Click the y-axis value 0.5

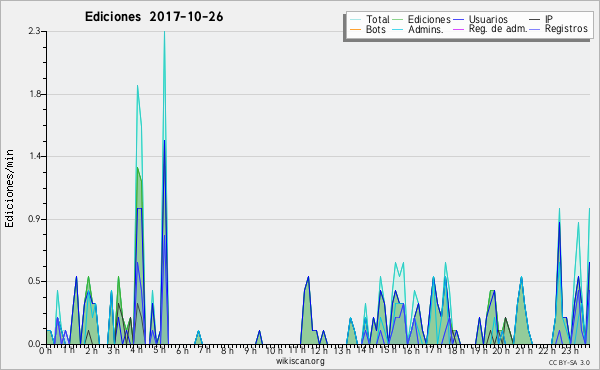(34, 281)
